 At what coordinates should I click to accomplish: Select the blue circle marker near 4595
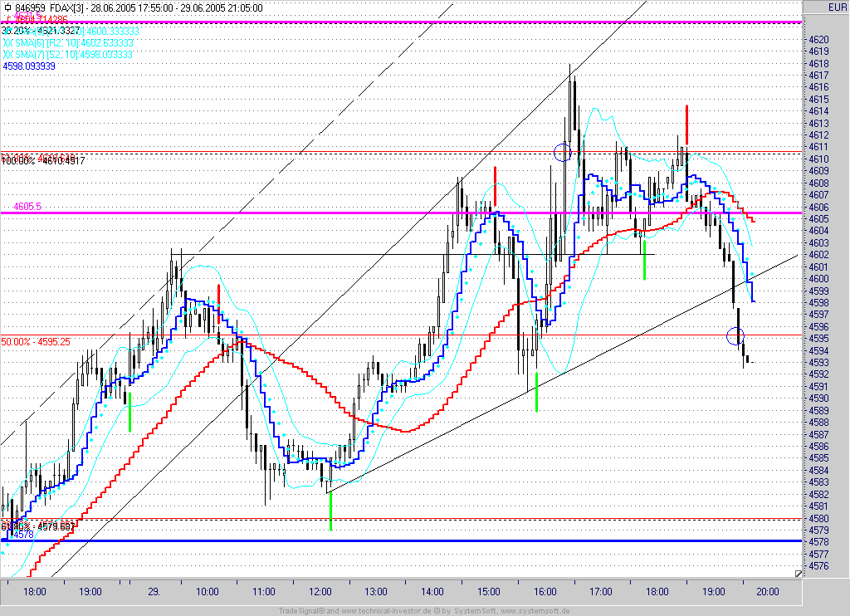(735, 336)
